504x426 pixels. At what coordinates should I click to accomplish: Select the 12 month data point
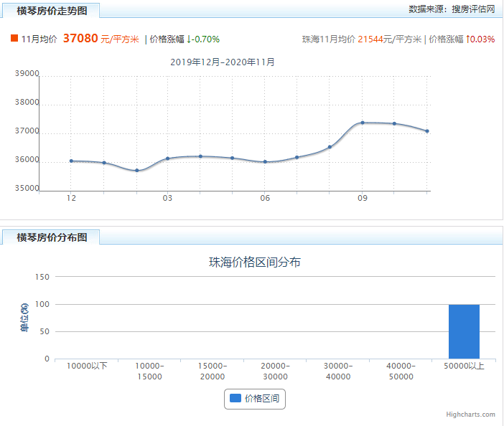(71, 161)
